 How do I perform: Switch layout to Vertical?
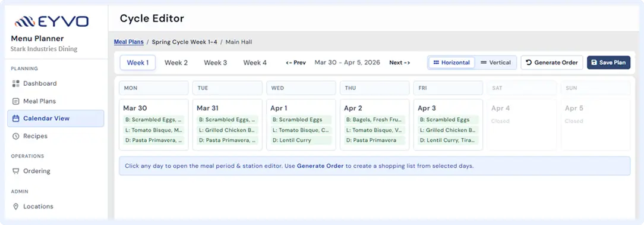click(x=495, y=62)
